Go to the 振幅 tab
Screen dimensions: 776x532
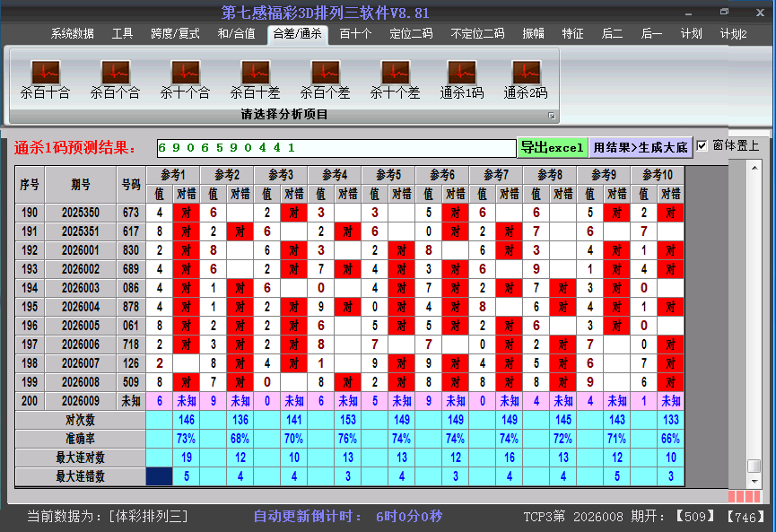(534, 34)
